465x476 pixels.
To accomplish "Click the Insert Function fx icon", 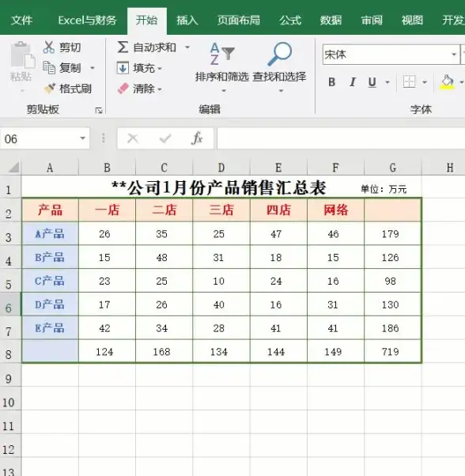I will pyautogui.click(x=197, y=138).
